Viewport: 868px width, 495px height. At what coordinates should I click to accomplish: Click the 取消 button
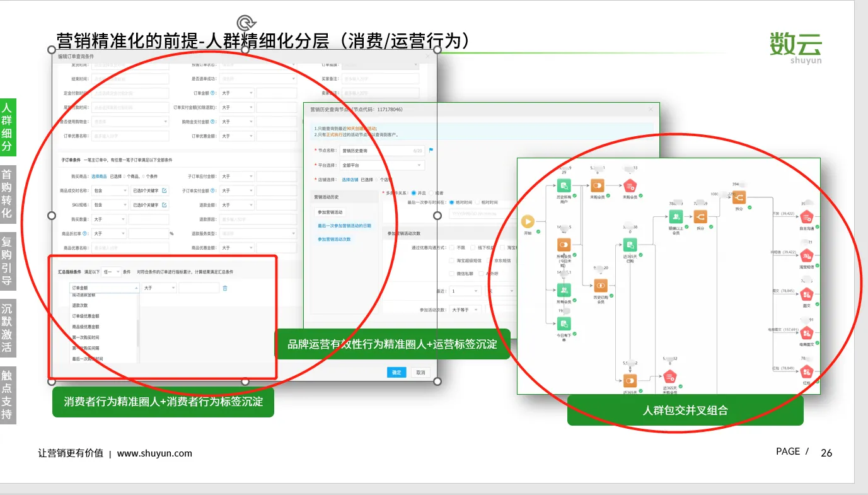(420, 372)
